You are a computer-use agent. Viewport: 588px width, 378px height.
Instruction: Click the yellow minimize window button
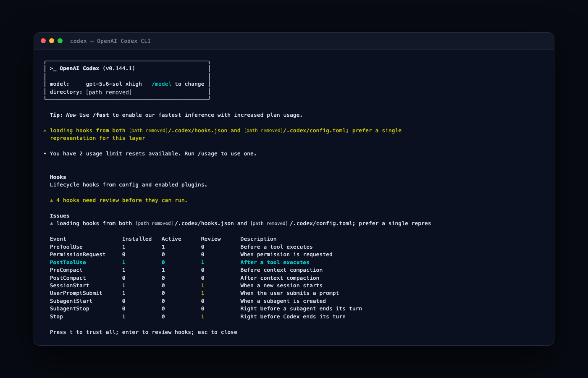[52, 41]
